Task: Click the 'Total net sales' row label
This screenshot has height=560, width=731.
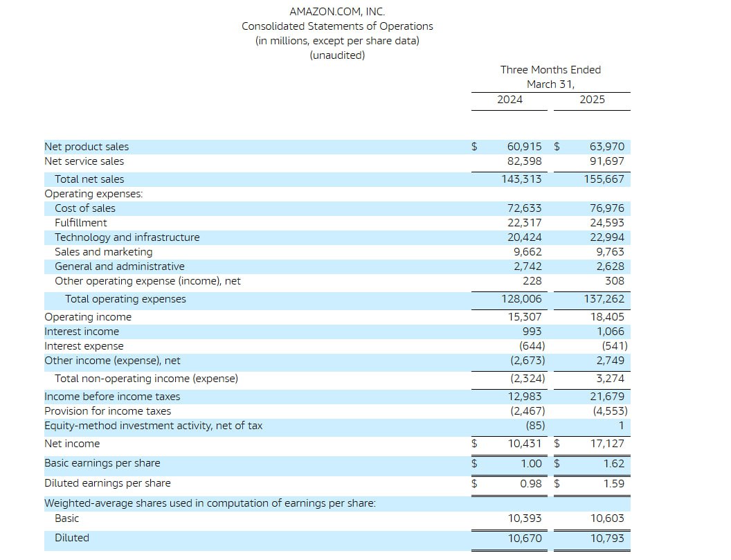Action: [89, 179]
